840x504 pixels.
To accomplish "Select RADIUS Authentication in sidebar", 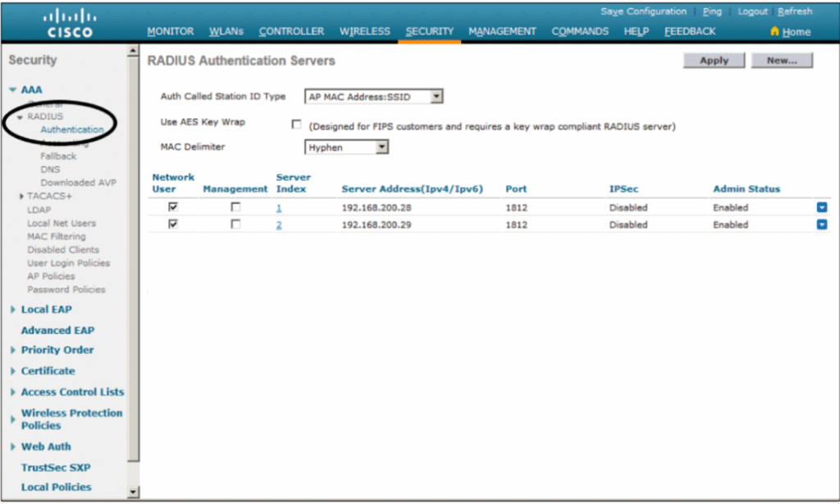I will point(72,129).
